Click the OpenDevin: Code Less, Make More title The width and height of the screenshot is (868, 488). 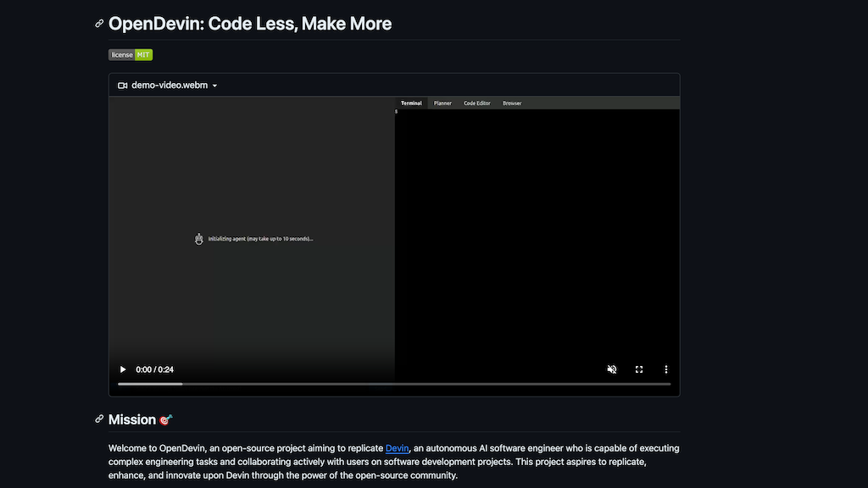coord(250,24)
